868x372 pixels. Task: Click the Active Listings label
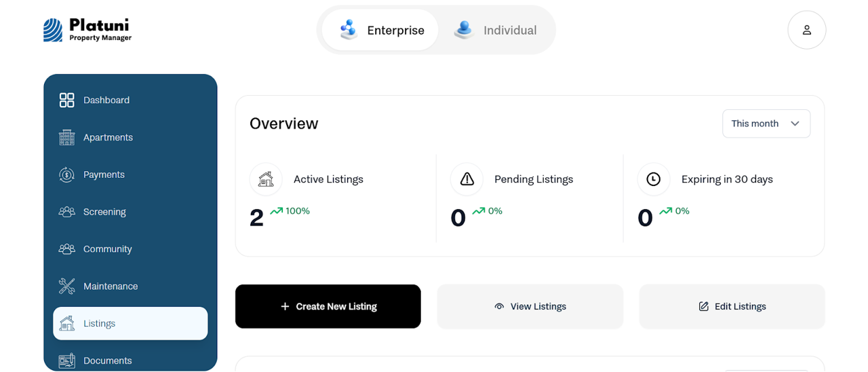[328, 179]
